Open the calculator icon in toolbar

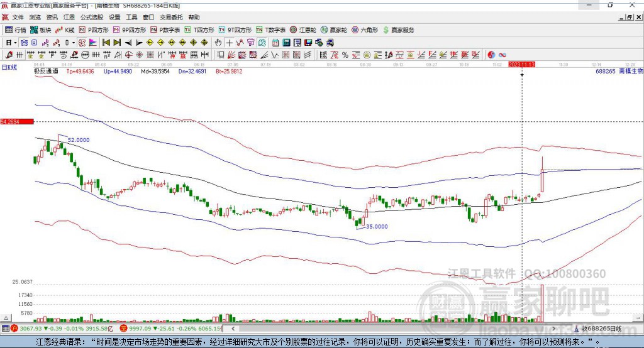coord(287,43)
